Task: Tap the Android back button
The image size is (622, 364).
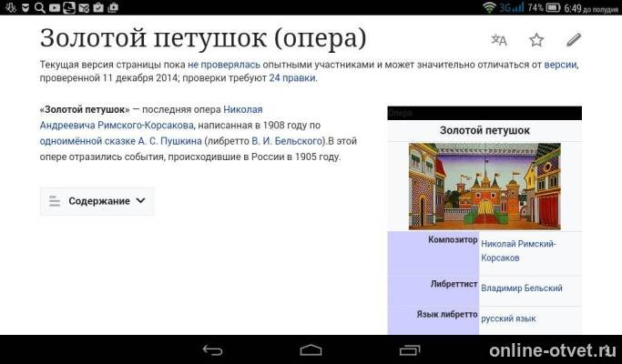Action: (212, 349)
